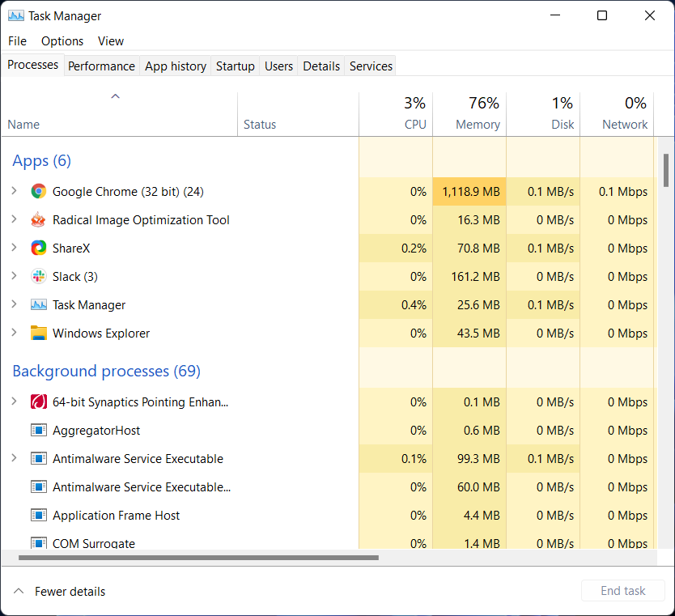
Task: Click icon of Antimalware Service Executable 99.3 MB
Action: (x=39, y=458)
